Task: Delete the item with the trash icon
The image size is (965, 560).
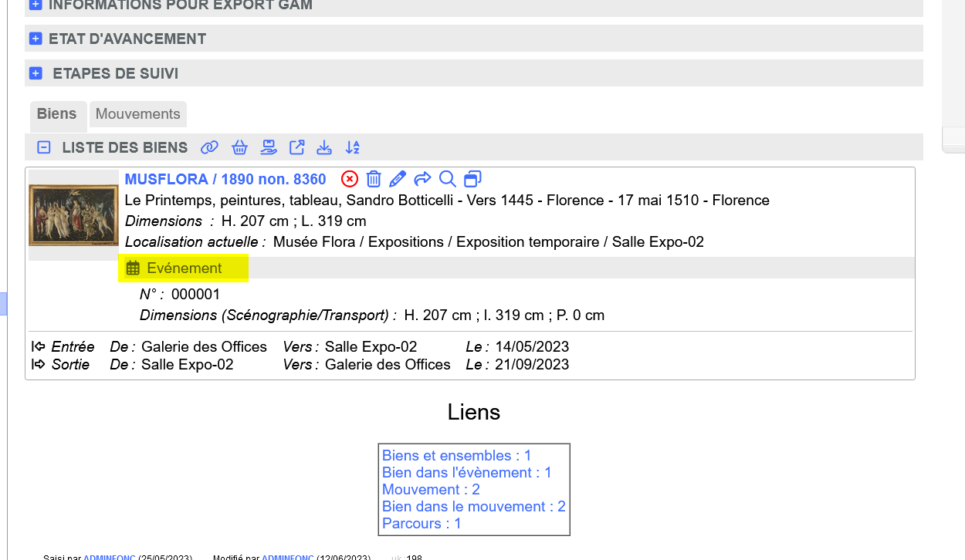Action: point(374,179)
